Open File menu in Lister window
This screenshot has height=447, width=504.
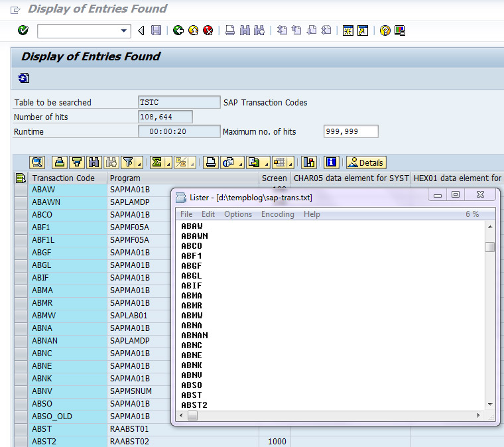pos(186,214)
